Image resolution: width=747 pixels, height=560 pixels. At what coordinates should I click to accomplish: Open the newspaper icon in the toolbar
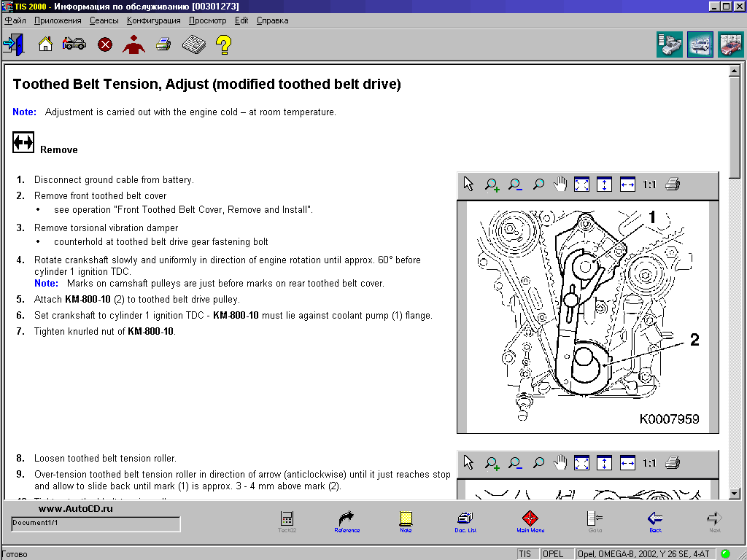click(x=194, y=44)
